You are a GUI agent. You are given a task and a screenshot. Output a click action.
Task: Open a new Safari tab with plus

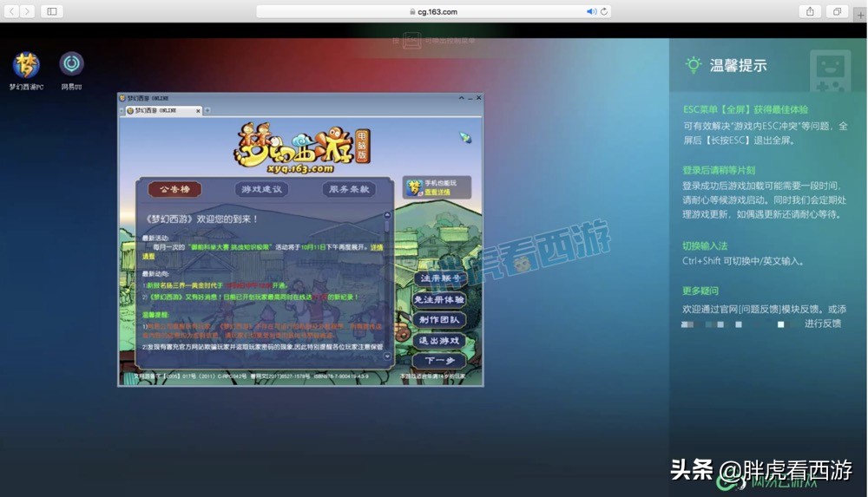point(858,11)
